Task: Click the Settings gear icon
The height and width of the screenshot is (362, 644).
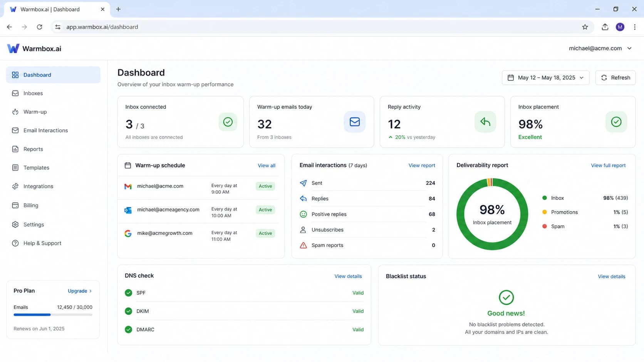Action: pyautogui.click(x=15, y=225)
